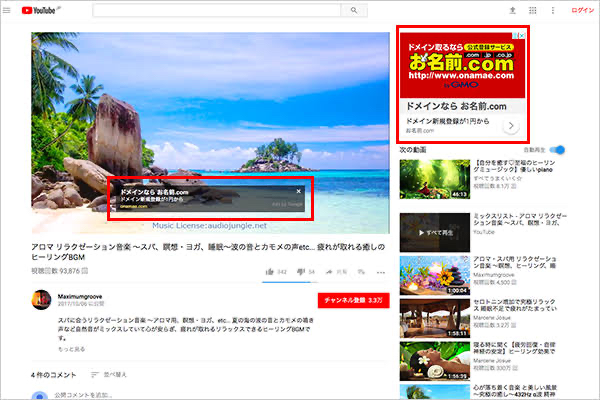
Task: Click the beach video player
Action: 210,133
